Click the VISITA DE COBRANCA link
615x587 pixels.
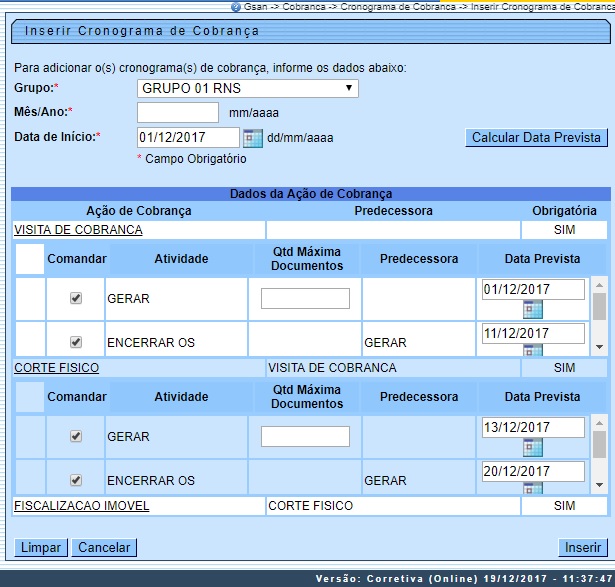pos(78,230)
